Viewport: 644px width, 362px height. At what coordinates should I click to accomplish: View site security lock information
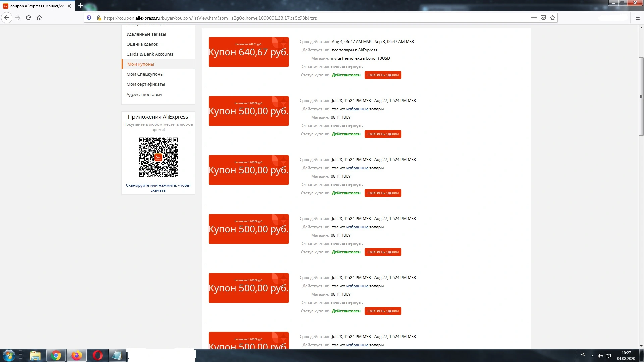pos(99,18)
